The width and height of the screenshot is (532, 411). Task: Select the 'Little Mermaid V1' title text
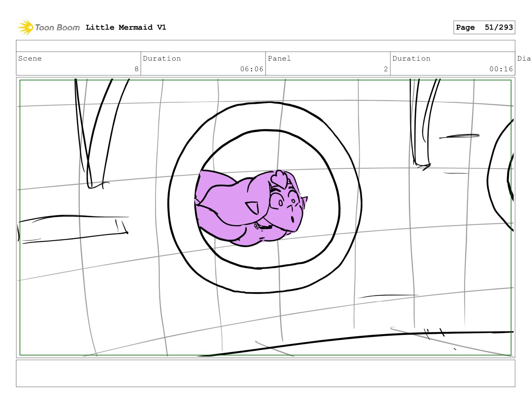(x=126, y=27)
